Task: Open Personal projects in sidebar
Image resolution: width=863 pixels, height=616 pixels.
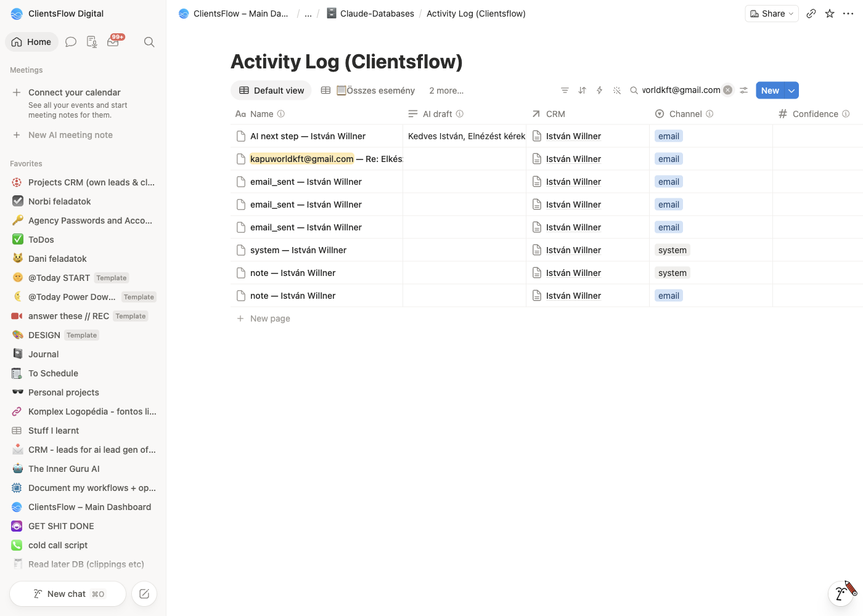Action: pyautogui.click(x=83, y=392)
